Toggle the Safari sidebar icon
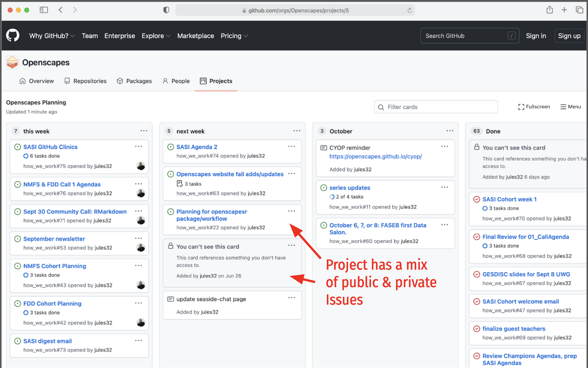The height and width of the screenshot is (368, 588). tap(44, 10)
